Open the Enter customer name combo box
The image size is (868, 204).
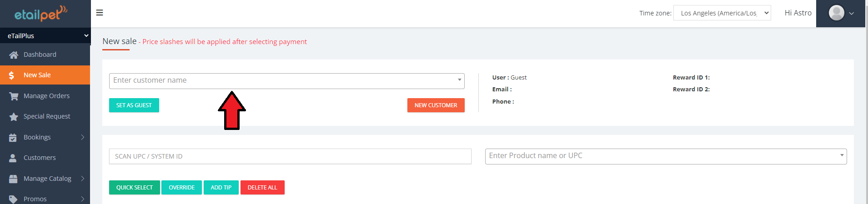pyautogui.click(x=286, y=81)
